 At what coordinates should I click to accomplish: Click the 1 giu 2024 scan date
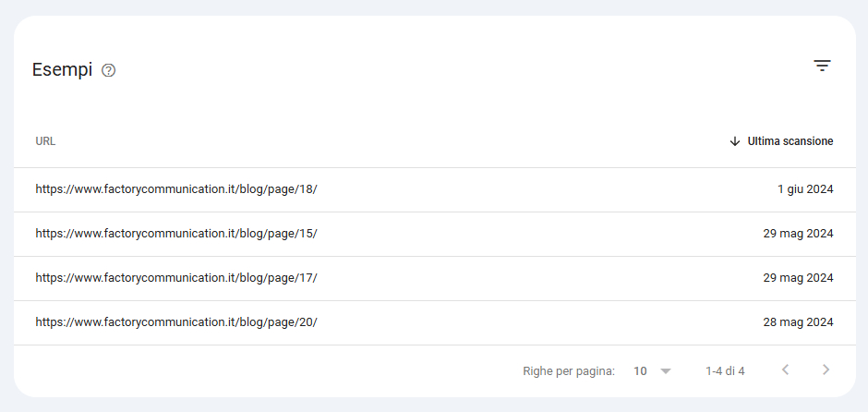click(805, 189)
